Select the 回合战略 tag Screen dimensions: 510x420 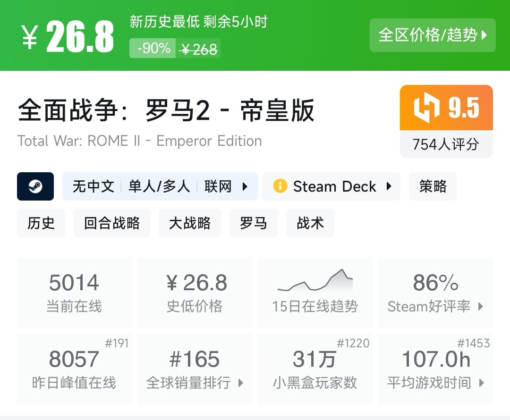[x=112, y=223]
